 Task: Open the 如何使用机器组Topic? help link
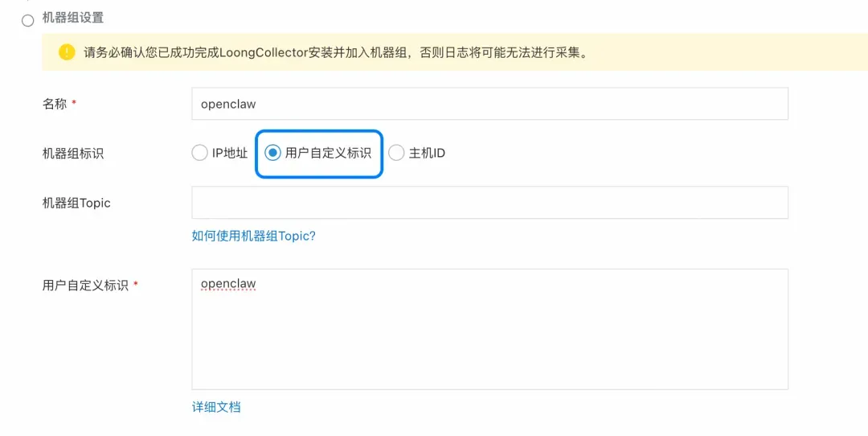[x=253, y=236]
